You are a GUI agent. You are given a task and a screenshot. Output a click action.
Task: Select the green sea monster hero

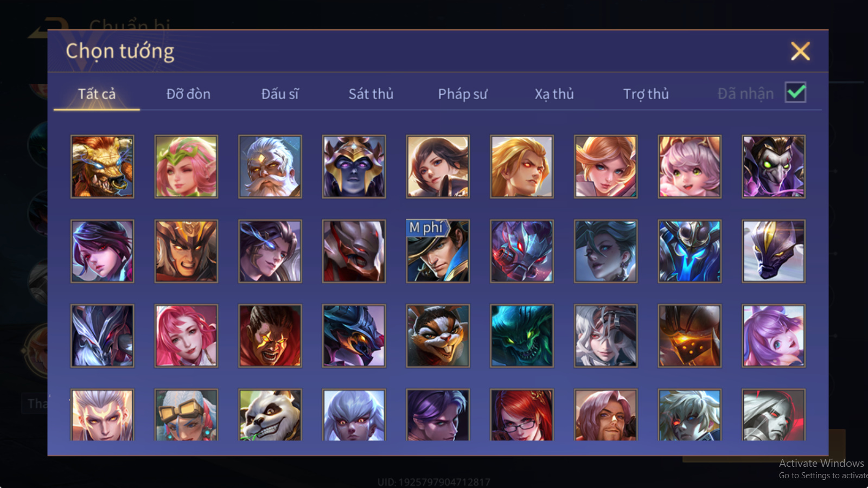coord(522,336)
